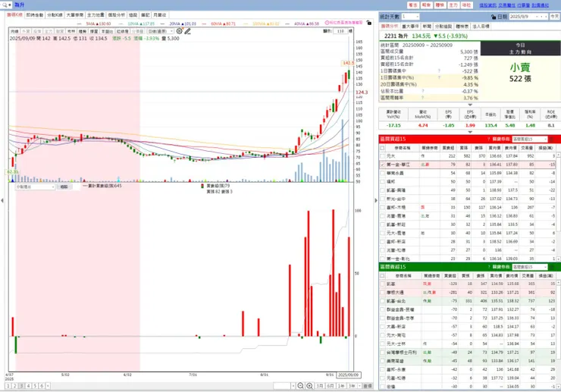The width and height of the screenshot is (561, 392).
Task: Zoom in chart with plus magnifier
Action: click(x=309, y=386)
